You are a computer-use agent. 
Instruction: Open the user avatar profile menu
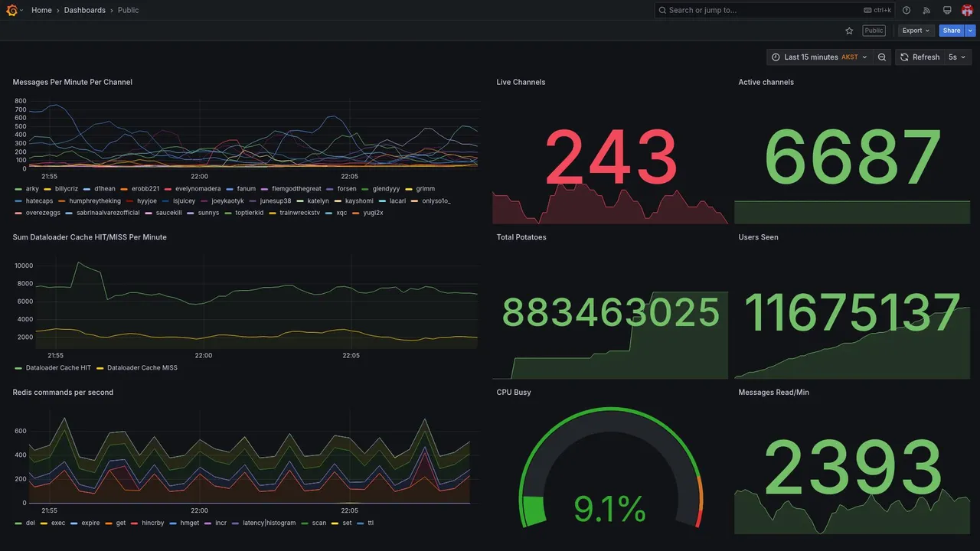point(967,10)
